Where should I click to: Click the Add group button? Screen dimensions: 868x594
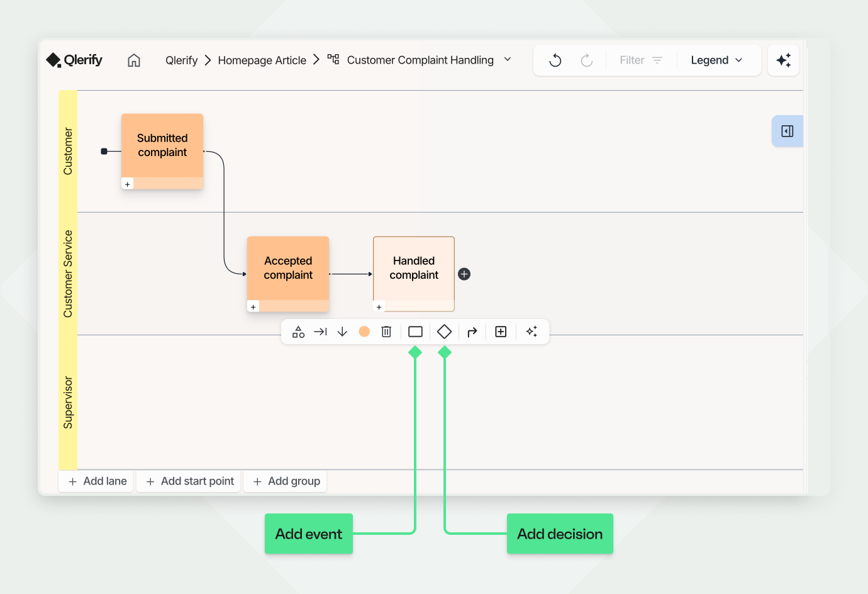tap(286, 481)
